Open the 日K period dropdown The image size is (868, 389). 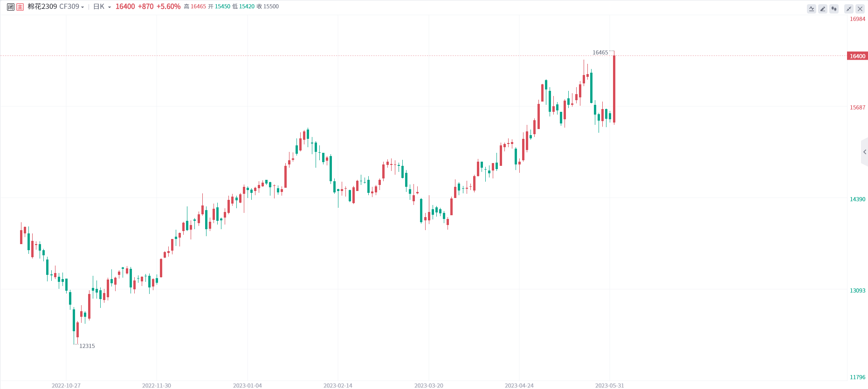tap(102, 7)
